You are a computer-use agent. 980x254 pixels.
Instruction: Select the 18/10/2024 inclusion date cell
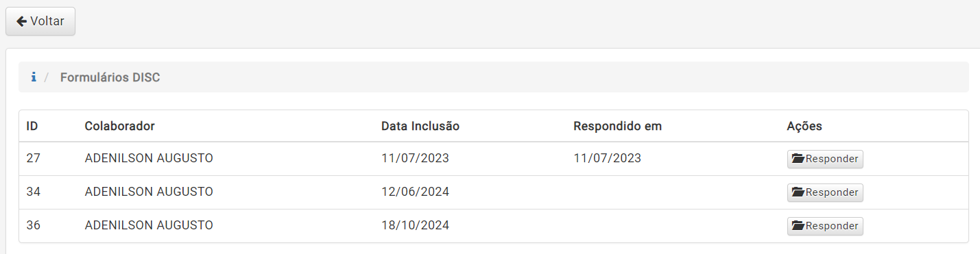pos(415,225)
